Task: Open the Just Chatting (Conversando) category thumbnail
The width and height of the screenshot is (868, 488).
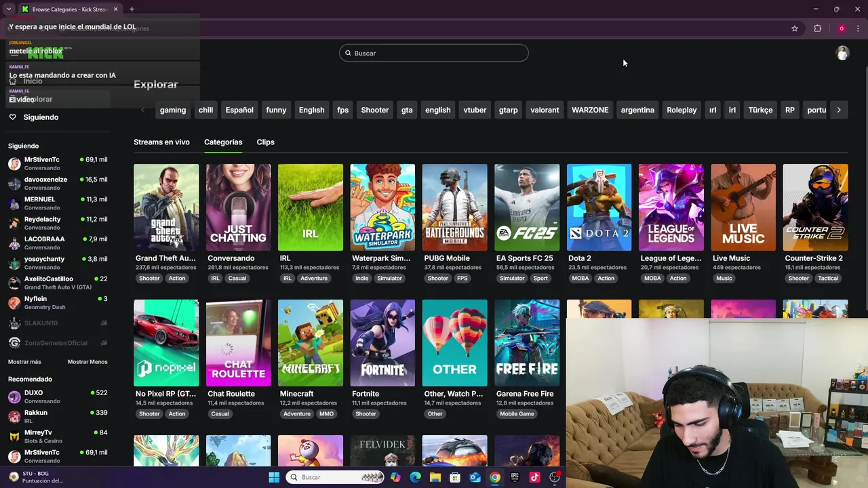Action: coord(238,207)
